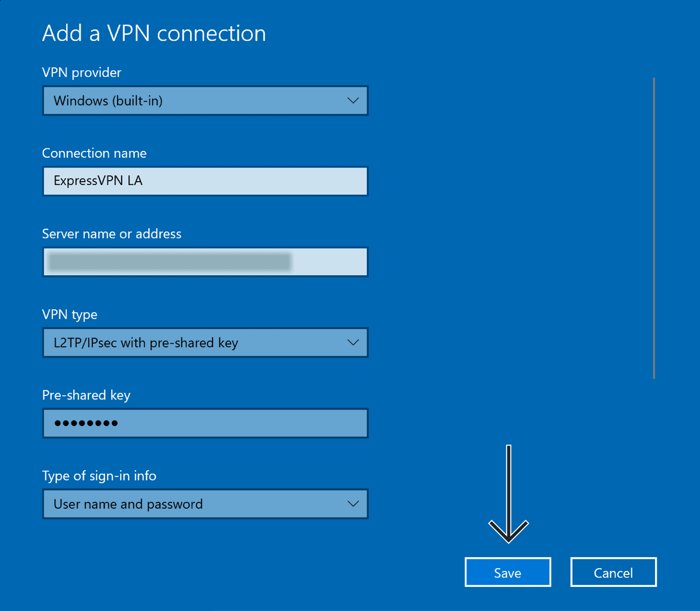Expand the VPN type dropdown

coord(205,343)
